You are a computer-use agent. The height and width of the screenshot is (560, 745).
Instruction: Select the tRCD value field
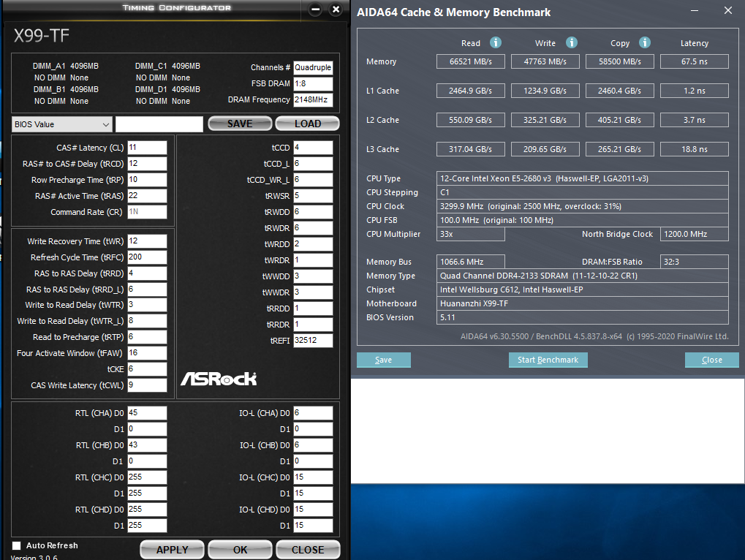point(147,163)
